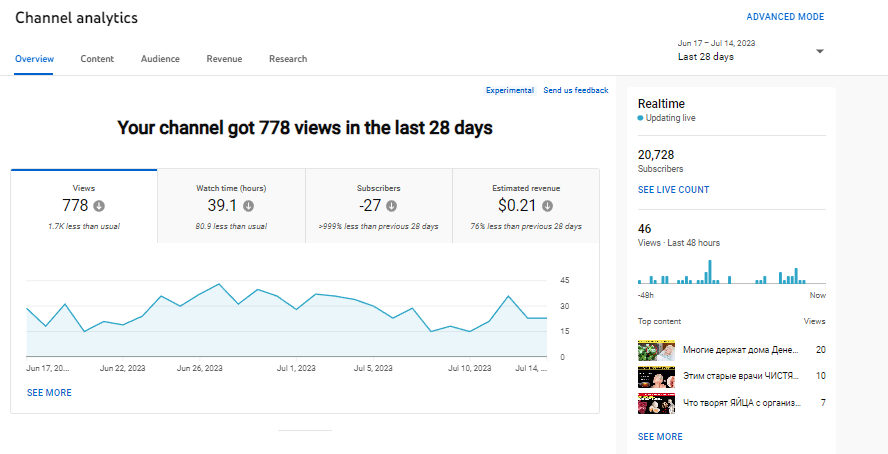Image resolution: width=888 pixels, height=454 pixels.
Task: Click SEE LIVE COUNT under Subscribers
Action: [x=673, y=190]
